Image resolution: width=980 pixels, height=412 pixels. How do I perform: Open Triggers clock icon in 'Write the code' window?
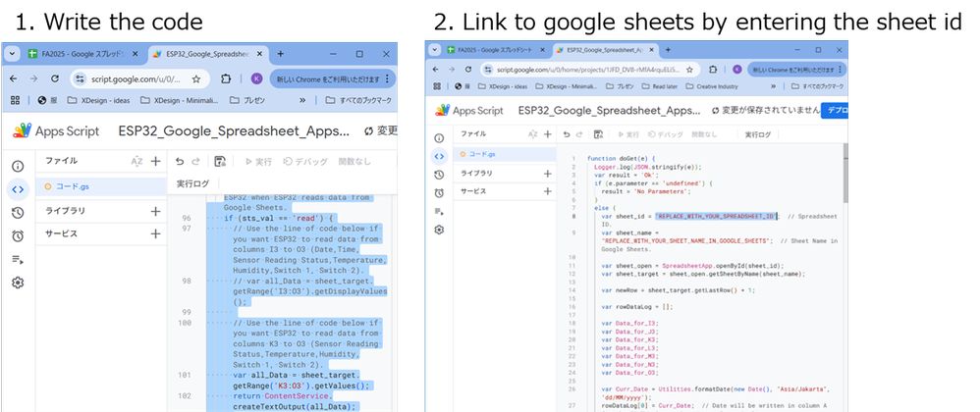[x=18, y=236]
